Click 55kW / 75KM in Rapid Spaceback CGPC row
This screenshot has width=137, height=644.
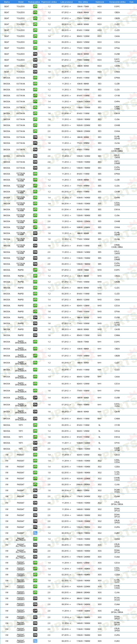tap(83, 342)
